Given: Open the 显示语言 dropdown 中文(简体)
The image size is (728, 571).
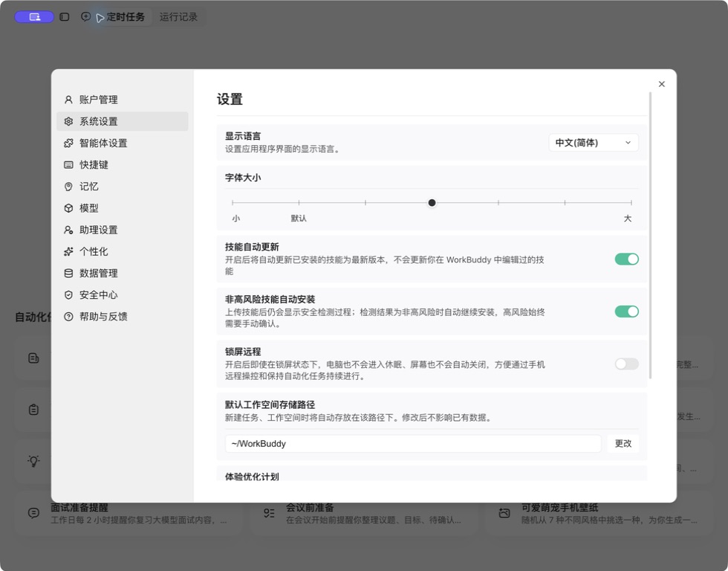Looking at the screenshot, I should 594,143.
